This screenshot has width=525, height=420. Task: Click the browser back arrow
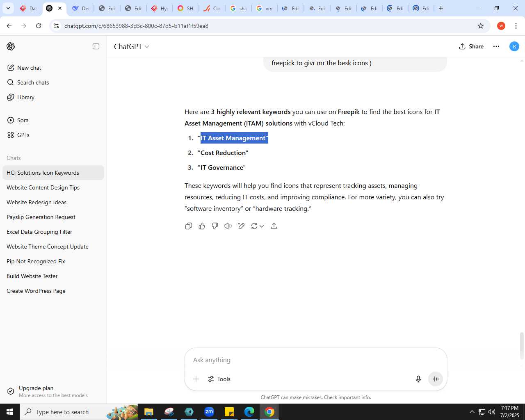pyautogui.click(x=9, y=26)
